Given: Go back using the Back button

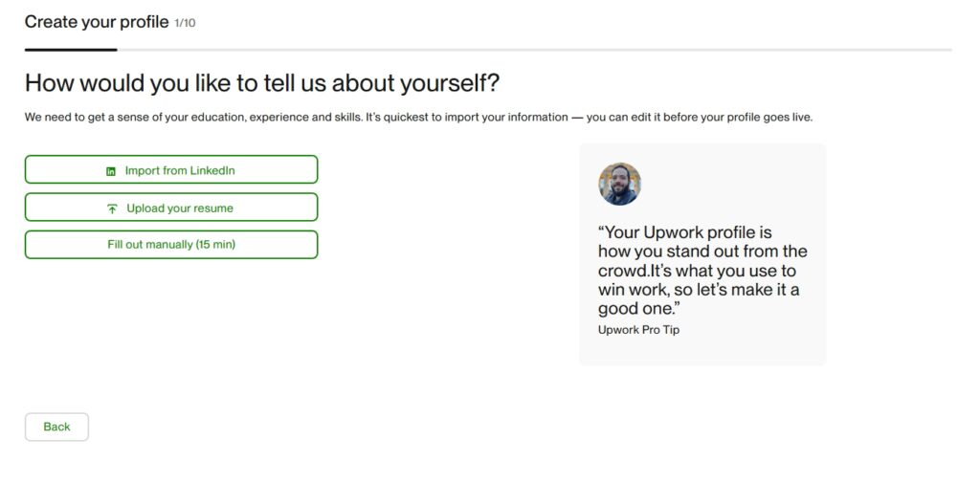Looking at the screenshot, I should click(56, 427).
